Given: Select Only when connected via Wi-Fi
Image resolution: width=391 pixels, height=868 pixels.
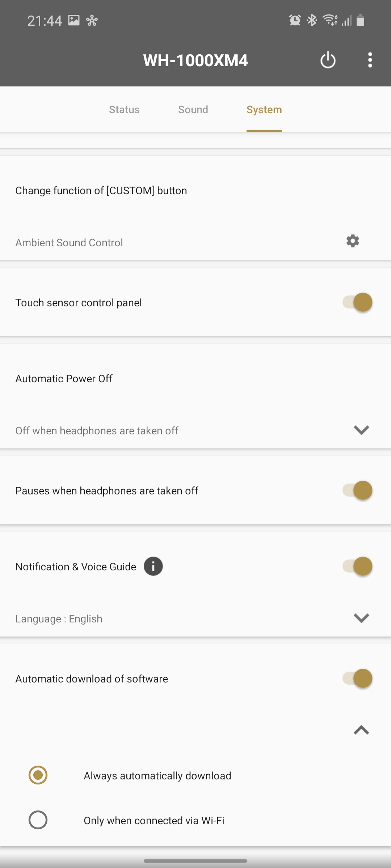Looking at the screenshot, I should (x=38, y=820).
